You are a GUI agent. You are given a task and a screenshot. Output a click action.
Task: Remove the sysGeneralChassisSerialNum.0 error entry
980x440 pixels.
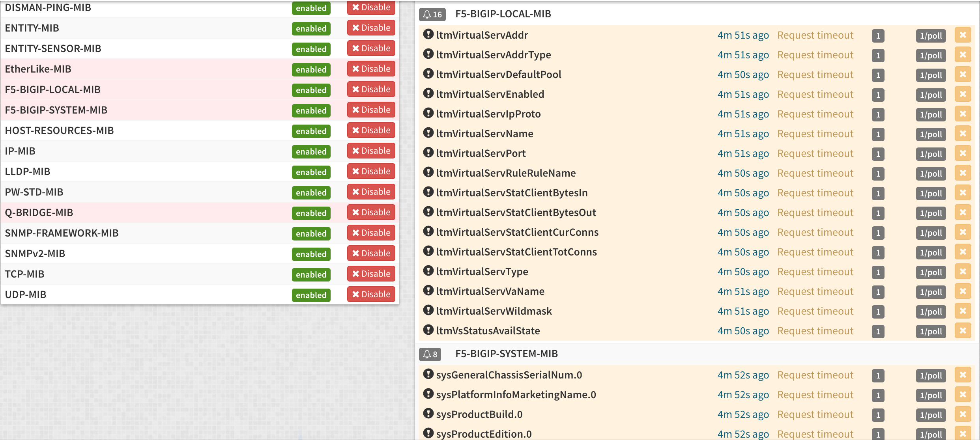coord(963,375)
